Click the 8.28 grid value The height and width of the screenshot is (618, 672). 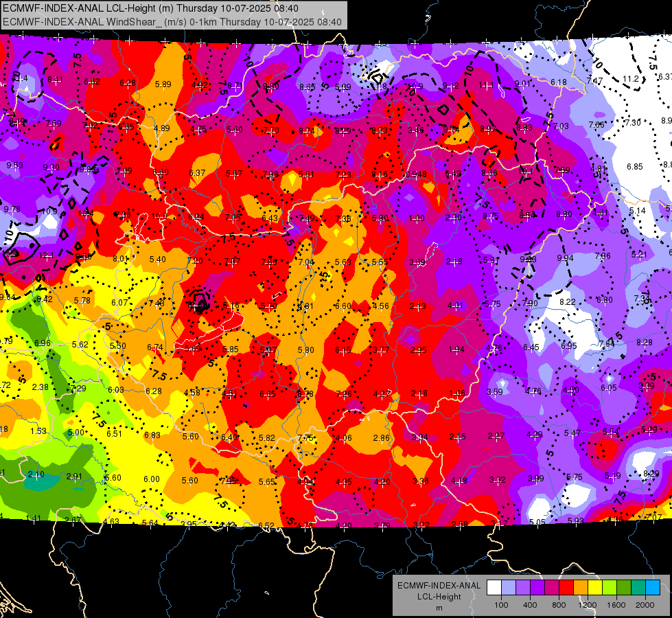tap(644, 342)
